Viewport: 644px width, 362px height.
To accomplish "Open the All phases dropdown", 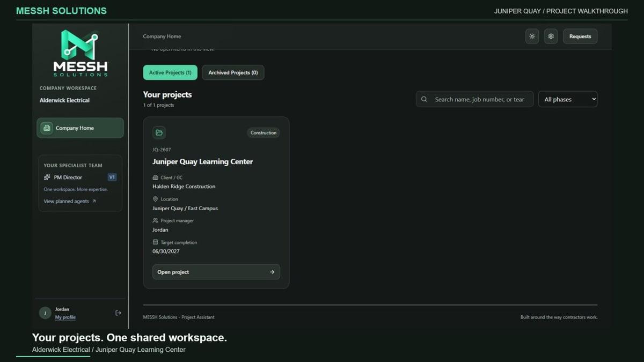I will point(567,99).
